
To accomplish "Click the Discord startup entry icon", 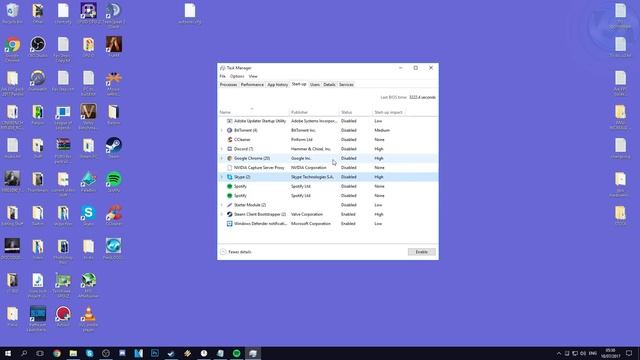I will [x=229, y=149].
